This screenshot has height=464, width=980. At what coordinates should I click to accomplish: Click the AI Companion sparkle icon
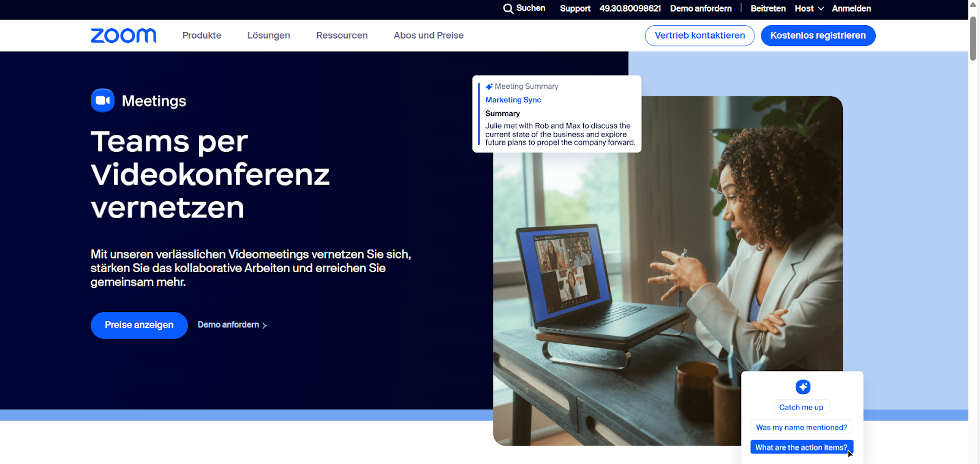point(803,387)
